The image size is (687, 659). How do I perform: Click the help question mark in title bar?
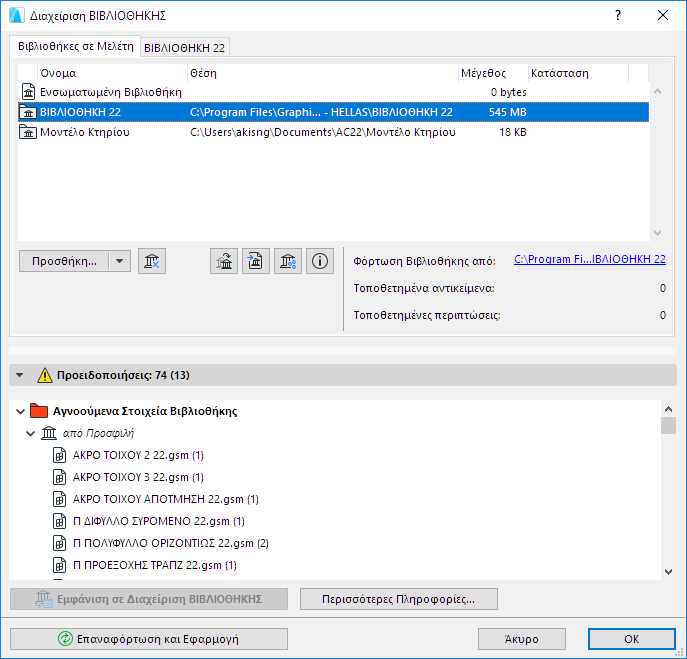pyautogui.click(x=618, y=15)
